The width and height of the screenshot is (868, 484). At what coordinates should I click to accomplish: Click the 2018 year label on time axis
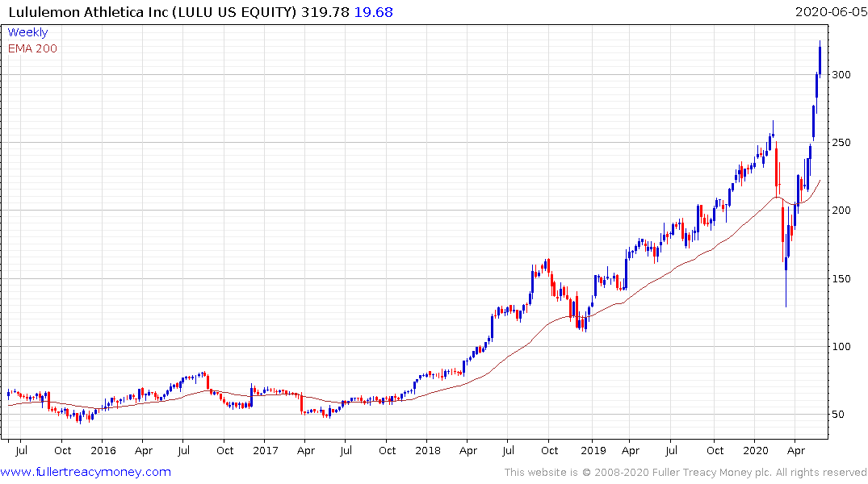428,451
